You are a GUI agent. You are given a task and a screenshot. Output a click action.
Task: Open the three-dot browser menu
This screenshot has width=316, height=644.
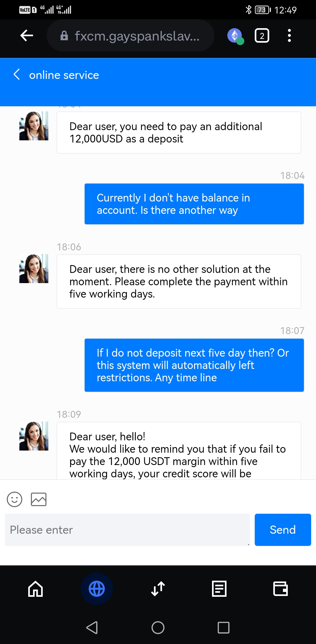(x=289, y=36)
